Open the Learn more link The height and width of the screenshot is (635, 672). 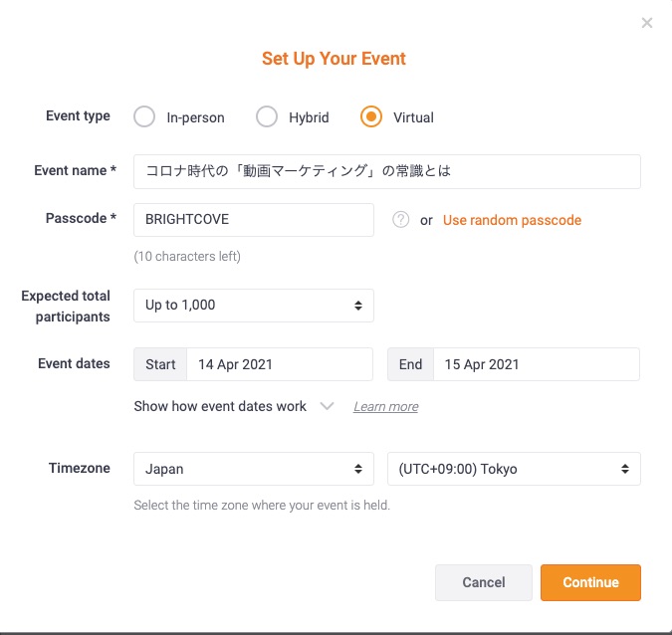(385, 407)
